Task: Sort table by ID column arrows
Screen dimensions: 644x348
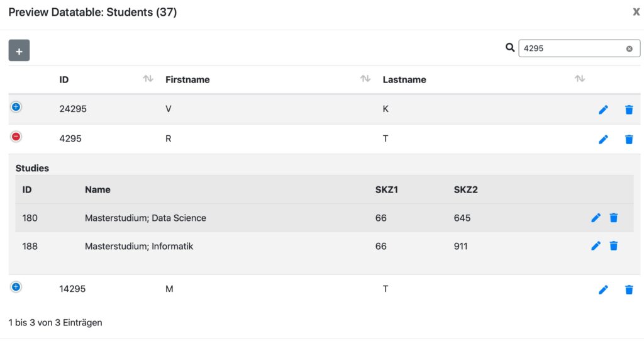Action: tap(148, 79)
